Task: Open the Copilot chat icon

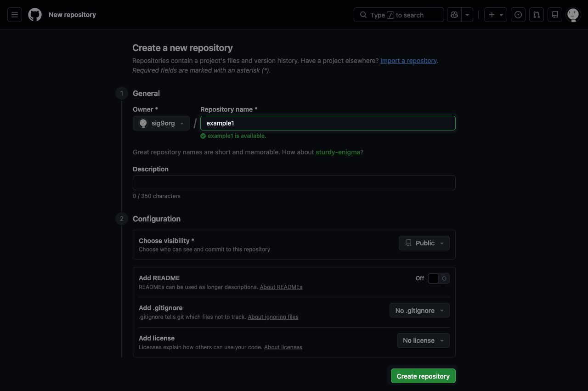Action: tap(454, 15)
